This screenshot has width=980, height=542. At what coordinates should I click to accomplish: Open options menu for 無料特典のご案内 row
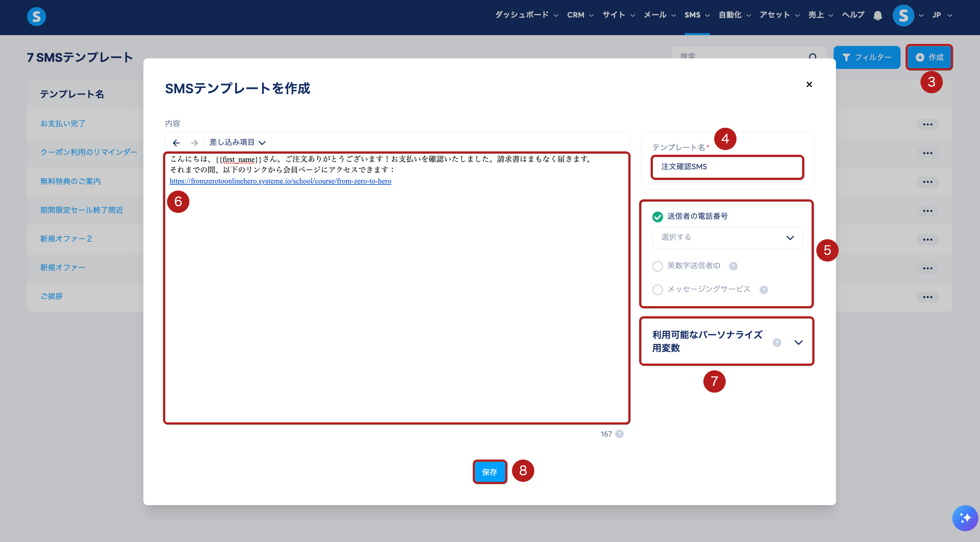[928, 182]
